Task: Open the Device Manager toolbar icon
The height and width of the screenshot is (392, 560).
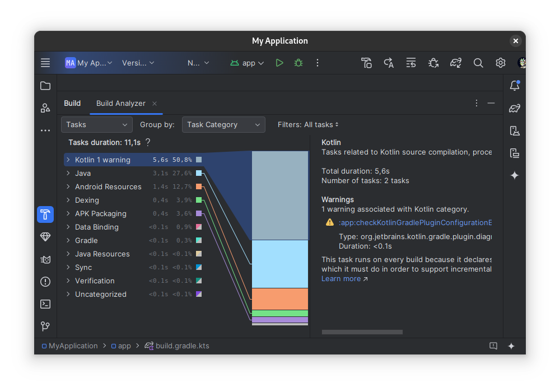Action: (x=366, y=63)
